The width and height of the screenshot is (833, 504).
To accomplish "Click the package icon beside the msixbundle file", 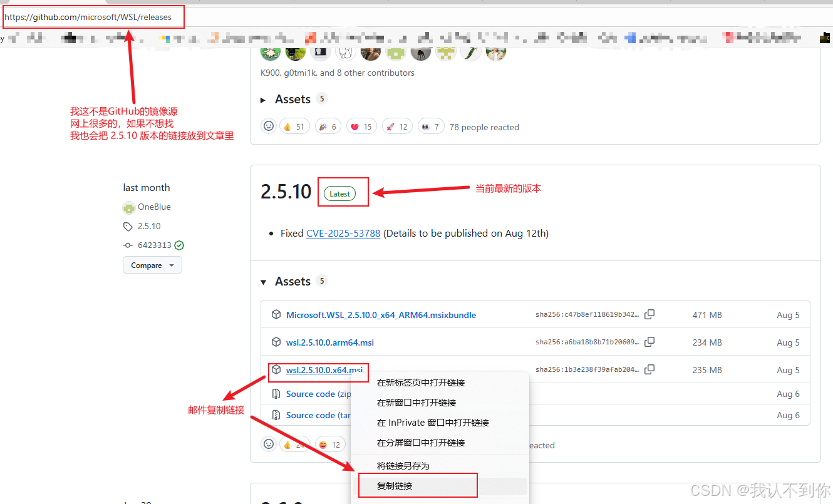I will click(x=276, y=315).
